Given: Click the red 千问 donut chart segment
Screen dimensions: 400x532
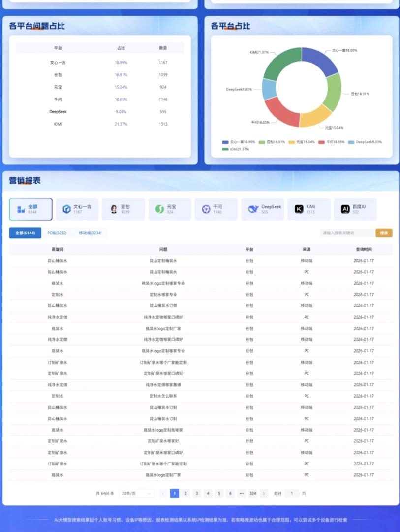Looking at the screenshot, I should [x=279, y=112].
